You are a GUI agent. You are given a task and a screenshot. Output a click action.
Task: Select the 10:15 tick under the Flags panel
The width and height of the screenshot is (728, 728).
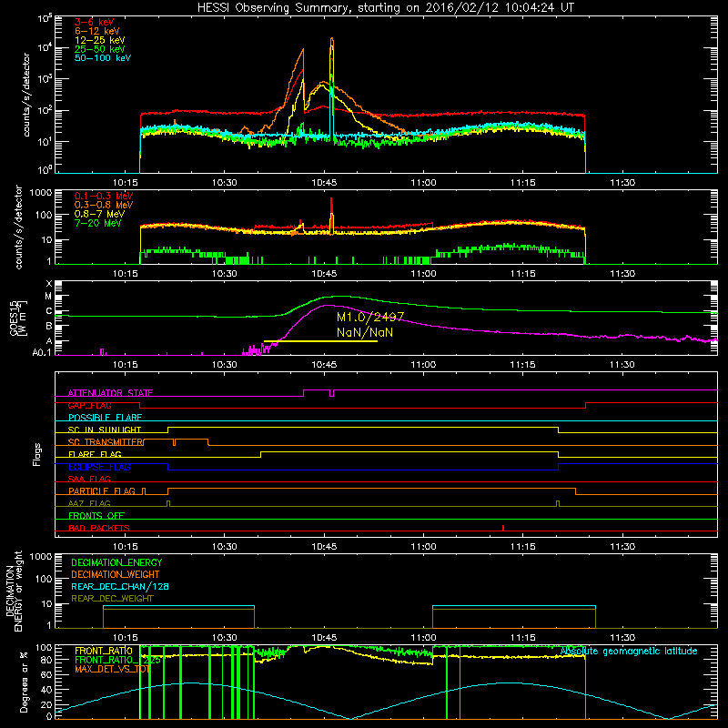pyautogui.click(x=125, y=547)
